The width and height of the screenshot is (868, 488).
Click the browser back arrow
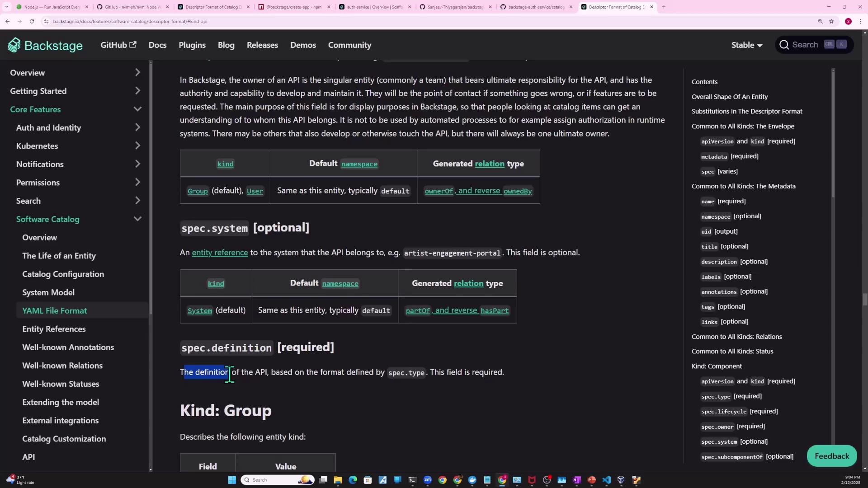[7, 21]
